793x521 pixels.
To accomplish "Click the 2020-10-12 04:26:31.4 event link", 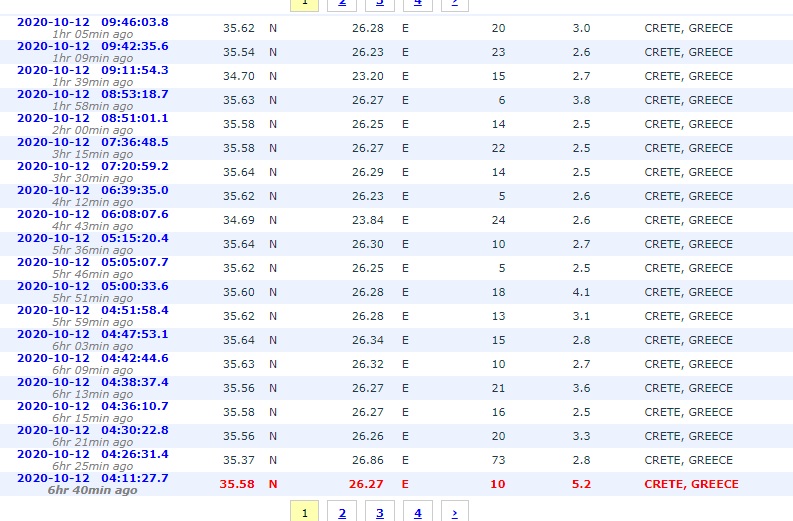I will click(x=92, y=454).
